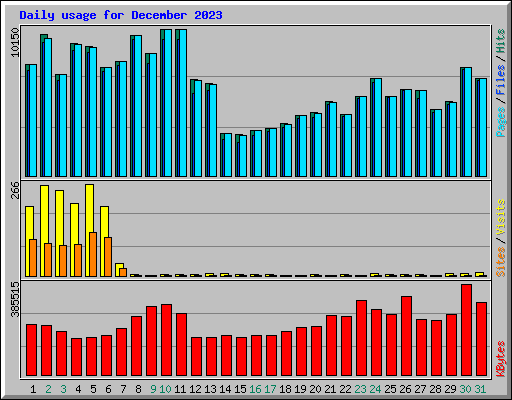Screen dimensions: 512x400
Task: Select day "10" on the x-axis
Action: tap(165, 389)
